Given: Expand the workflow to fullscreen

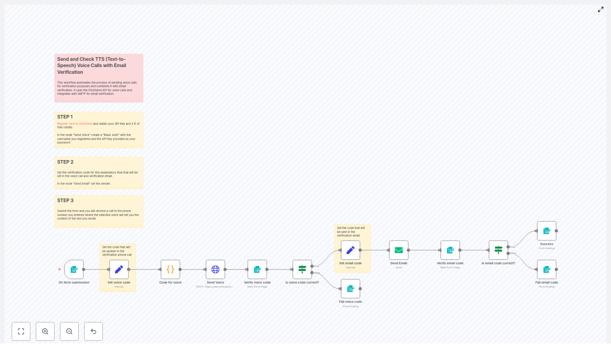Looking at the screenshot, I should point(601,9).
